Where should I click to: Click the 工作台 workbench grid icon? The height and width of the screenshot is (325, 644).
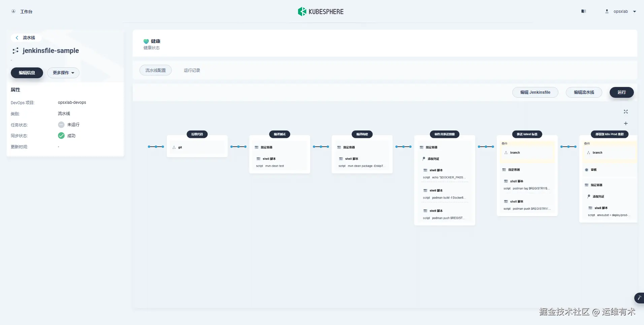(x=13, y=11)
